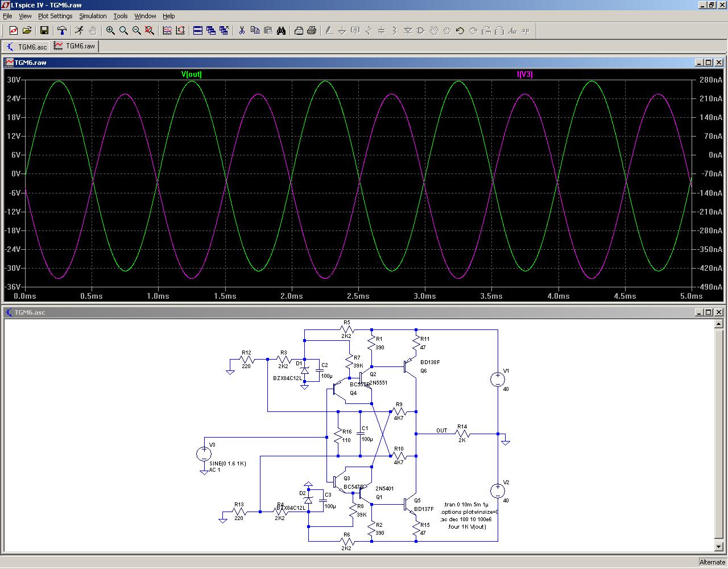Open the View menu
The image size is (728, 569).
pos(25,16)
